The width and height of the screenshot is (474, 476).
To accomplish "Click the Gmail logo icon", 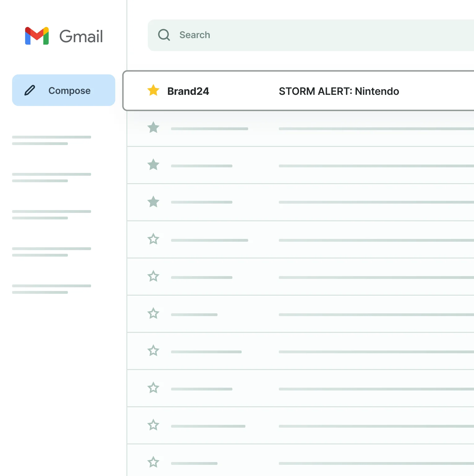I will coord(37,36).
